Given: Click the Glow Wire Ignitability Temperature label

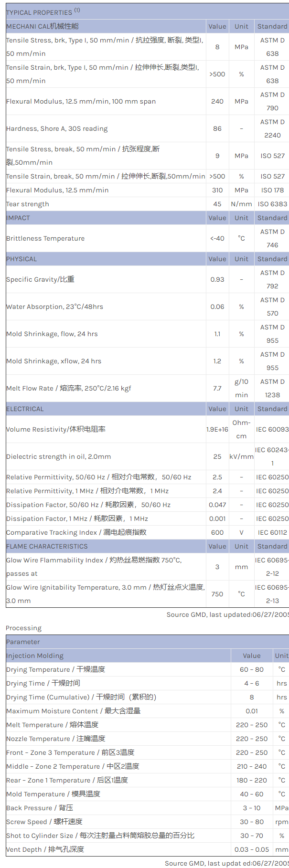Looking at the screenshot, I should pyautogui.click(x=105, y=588).
